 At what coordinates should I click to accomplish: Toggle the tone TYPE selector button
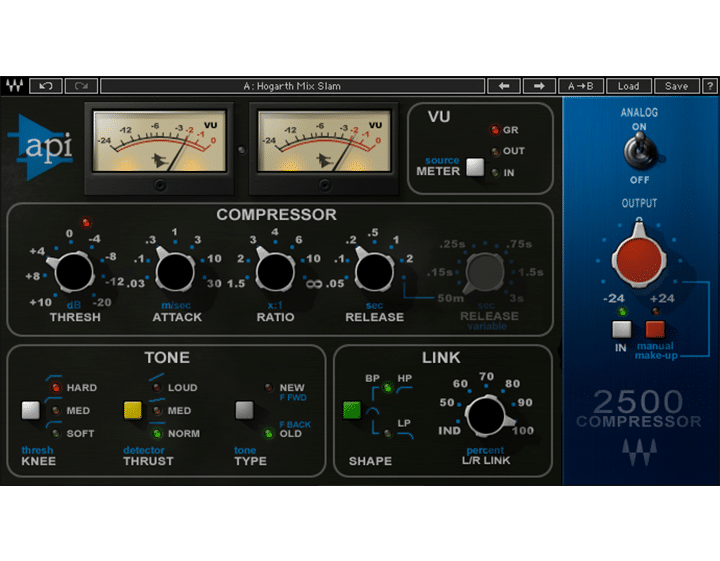coord(244,410)
